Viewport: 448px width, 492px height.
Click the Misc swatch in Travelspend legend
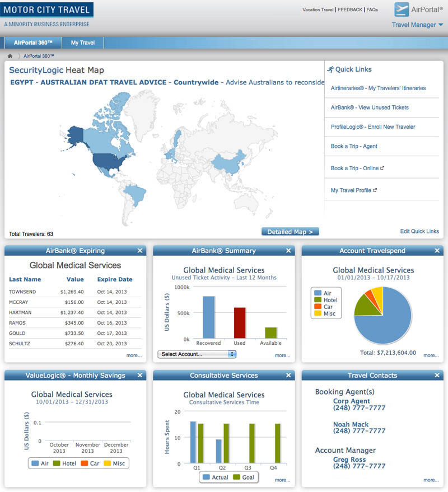click(x=318, y=313)
